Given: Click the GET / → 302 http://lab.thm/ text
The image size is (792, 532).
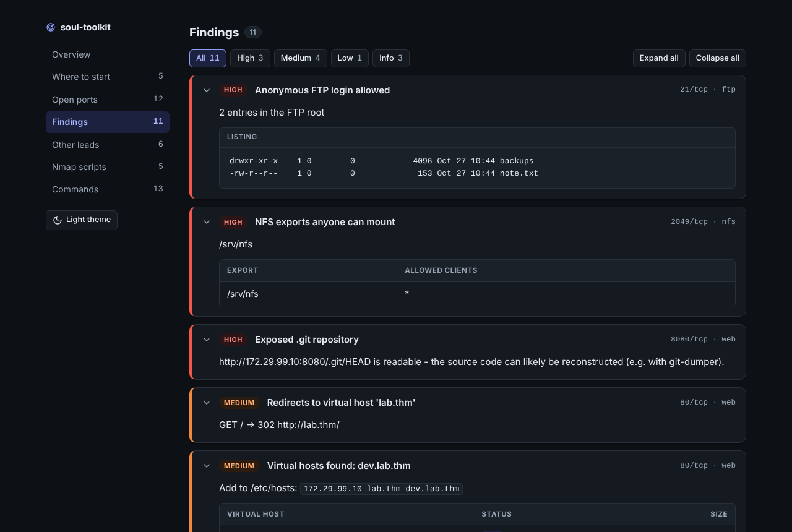Looking at the screenshot, I should [x=279, y=425].
